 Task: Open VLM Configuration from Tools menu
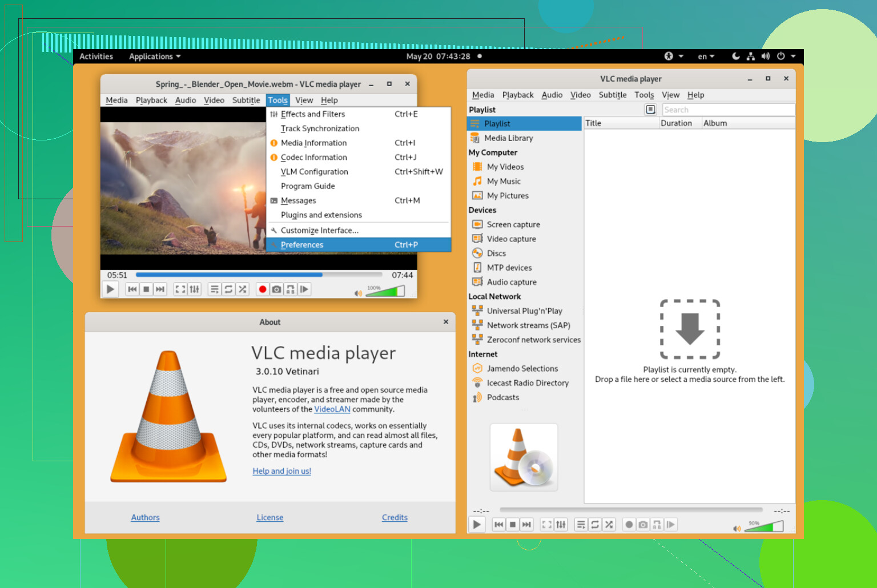click(x=359, y=172)
